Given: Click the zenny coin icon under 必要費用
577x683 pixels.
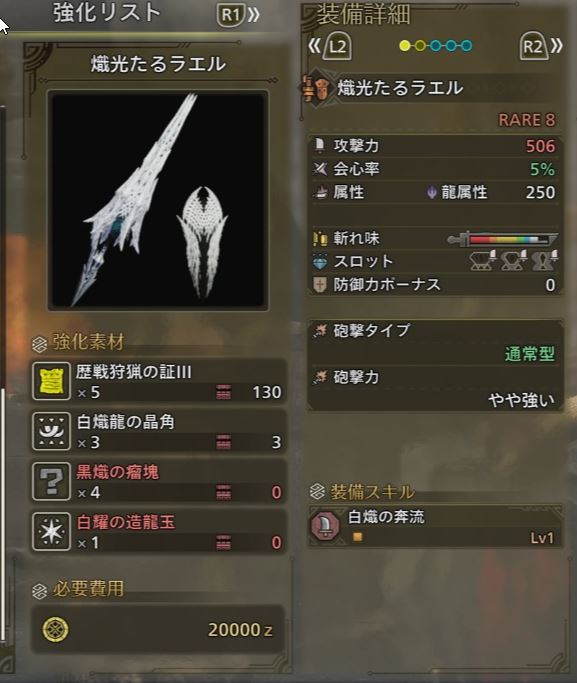Looking at the screenshot, I should [x=56, y=629].
